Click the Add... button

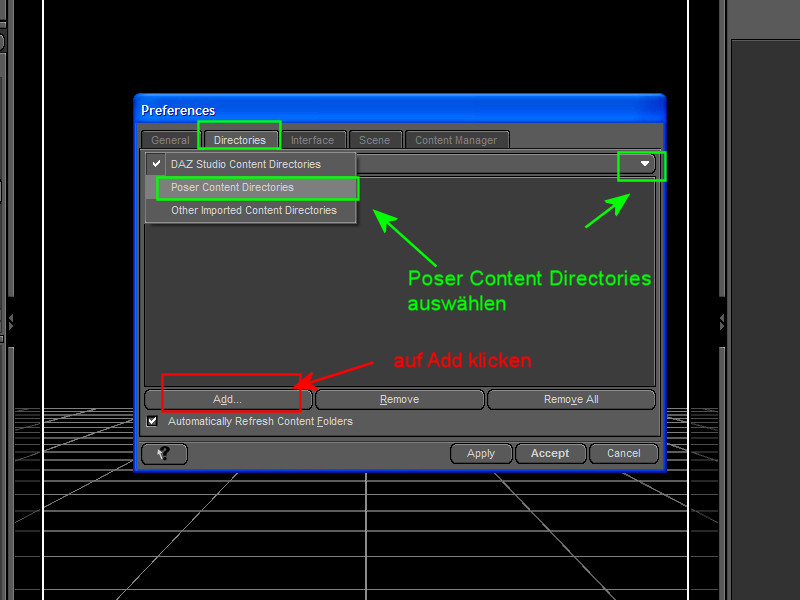click(x=228, y=399)
